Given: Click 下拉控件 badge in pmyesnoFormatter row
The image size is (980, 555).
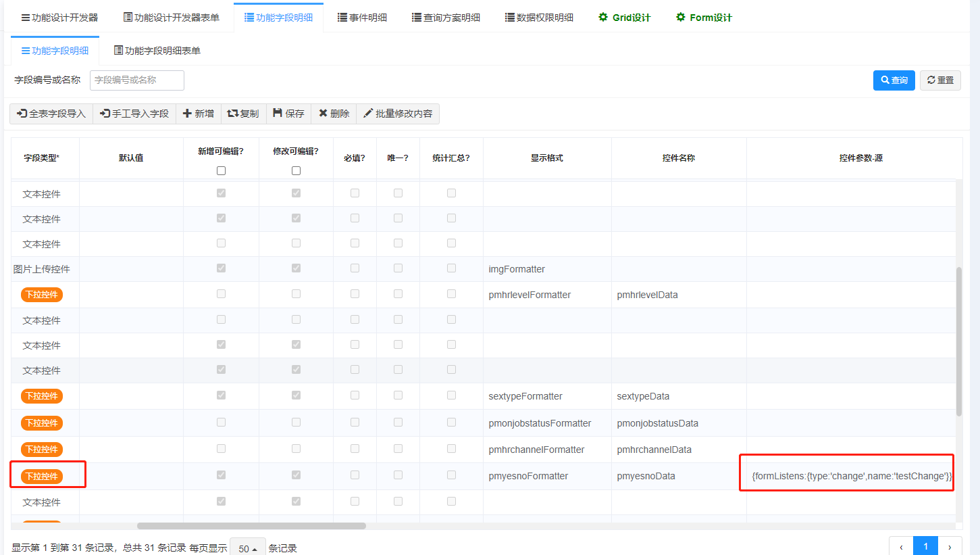Looking at the screenshot, I should tap(42, 476).
